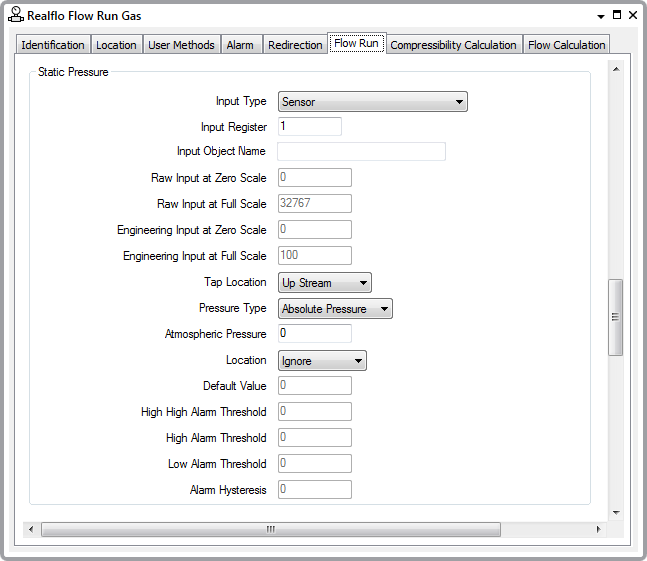647x561 pixels.
Task: Click the Realflo app icon in title bar
Action: pyautogui.click(x=16, y=15)
